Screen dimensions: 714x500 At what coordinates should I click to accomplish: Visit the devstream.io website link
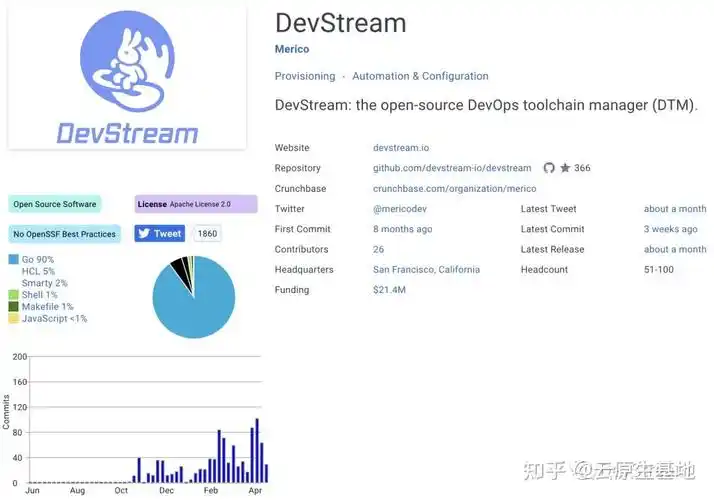coord(401,148)
